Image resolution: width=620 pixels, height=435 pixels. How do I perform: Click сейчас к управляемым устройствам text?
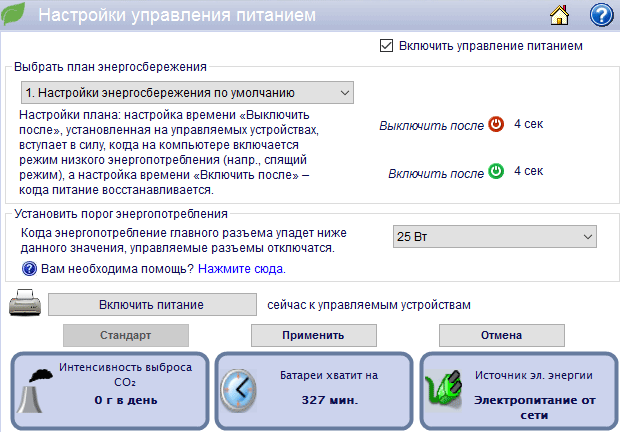point(369,305)
